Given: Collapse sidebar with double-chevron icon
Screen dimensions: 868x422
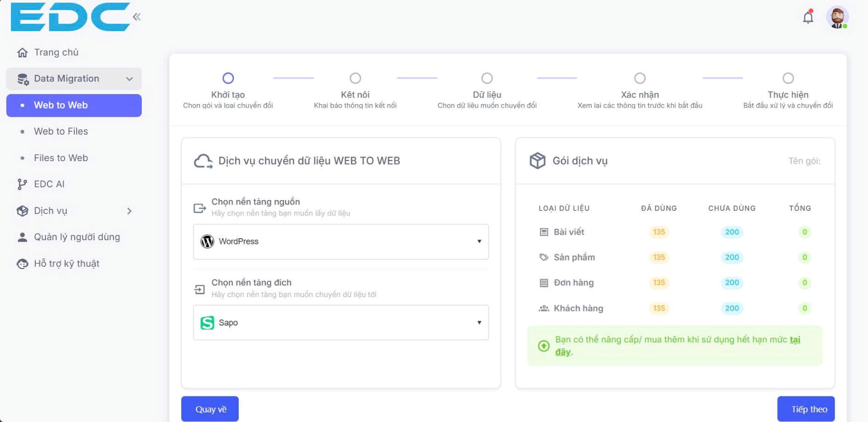Looking at the screenshot, I should pyautogui.click(x=136, y=17).
